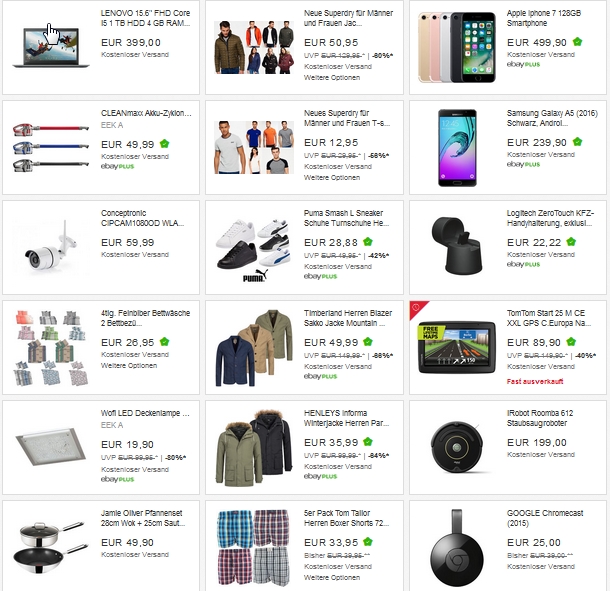Click eBay Plus logo under Logitech ZeroTouch
Image resolution: width=610 pixels, height=591 pixels.
[x=523, y=264]
